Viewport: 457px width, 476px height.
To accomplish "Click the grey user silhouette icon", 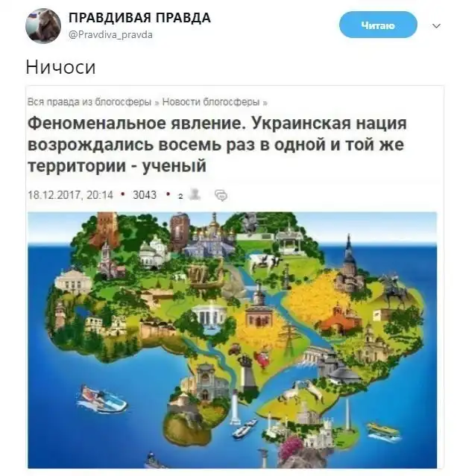I will pyautogui.click(x=194, y=194).
